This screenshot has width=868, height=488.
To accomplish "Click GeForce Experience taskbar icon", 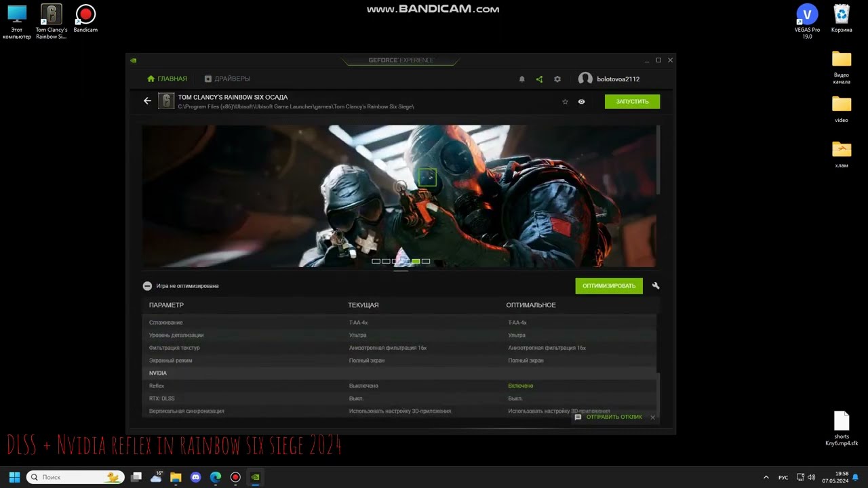I will (255, 477).
